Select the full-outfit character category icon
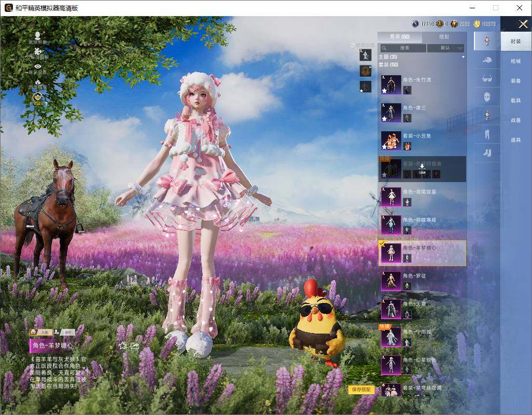This screenshot has width=532, height=415. coord(487,40)
